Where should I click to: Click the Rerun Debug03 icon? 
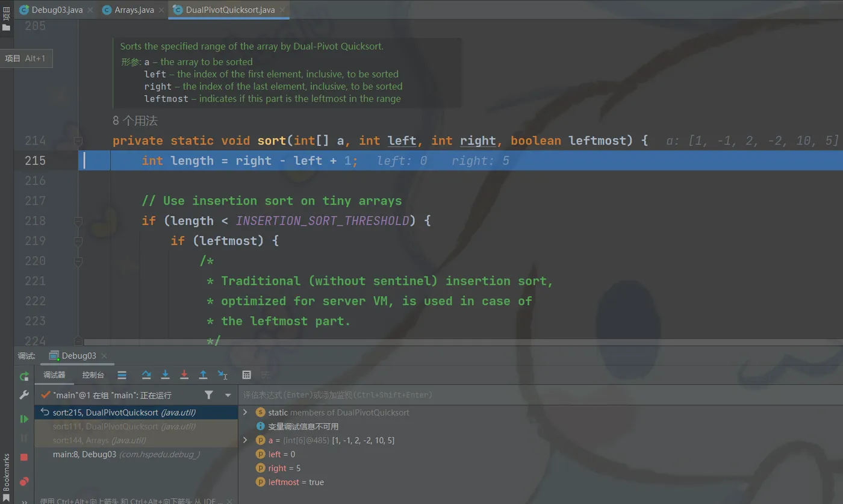point(24,377)
